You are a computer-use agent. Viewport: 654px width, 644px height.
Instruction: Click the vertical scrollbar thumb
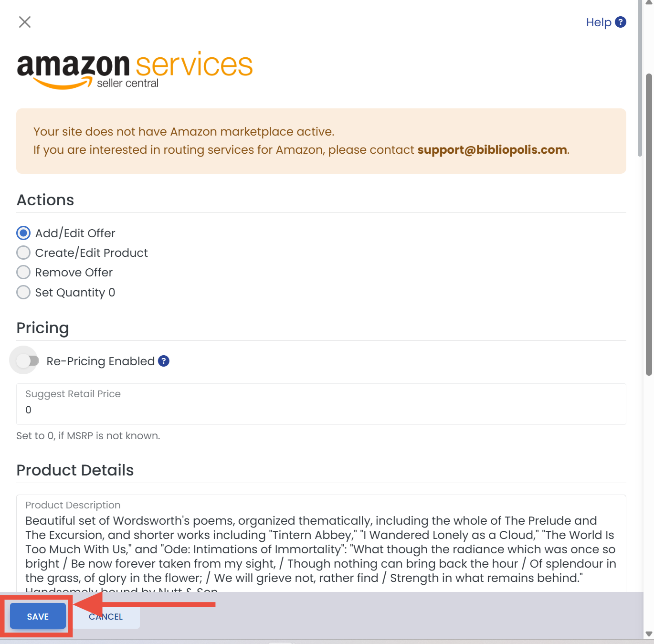click(649, 224)
